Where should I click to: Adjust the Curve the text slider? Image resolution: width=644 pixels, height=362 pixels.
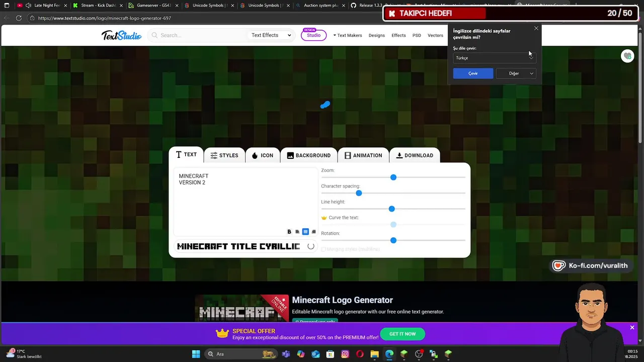[x=393, y=225]
